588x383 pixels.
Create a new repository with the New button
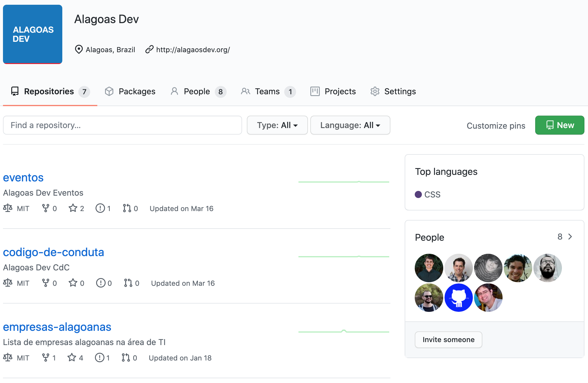[x=560, y=125]
